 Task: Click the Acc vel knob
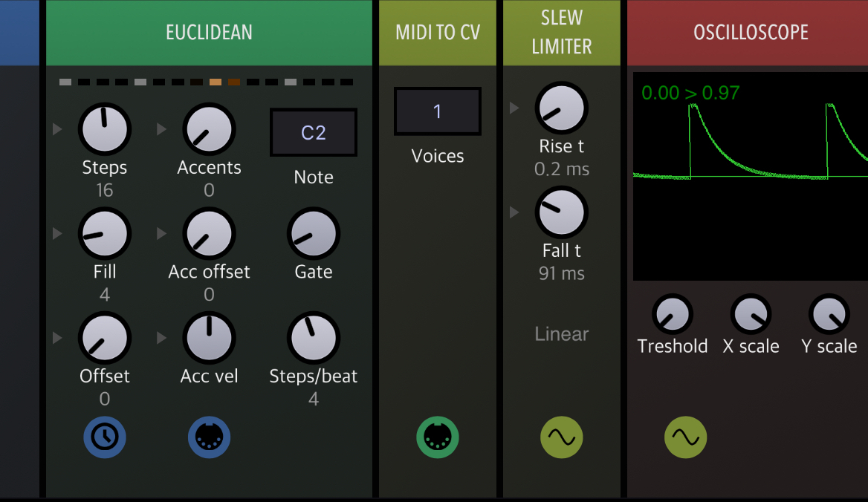(x=210, y=338)
